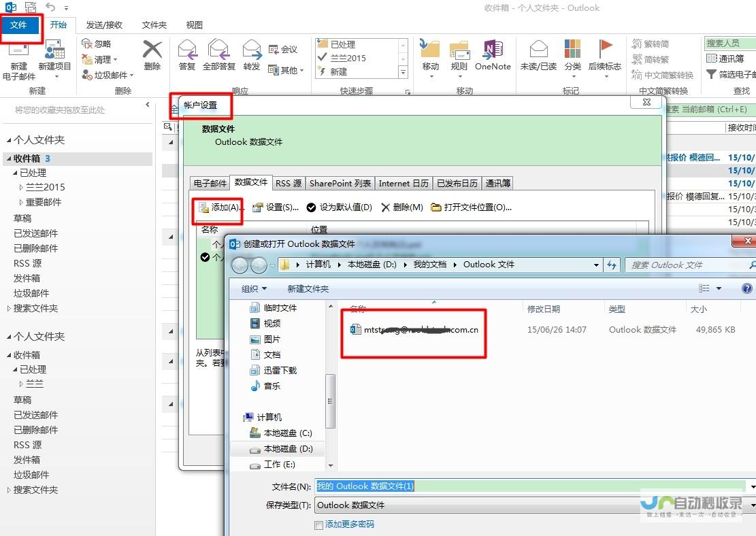The width and height of the screenshot is (756, 536).
Task: Tick the Add optional password checkbox
Action: [x=318, y=525]
